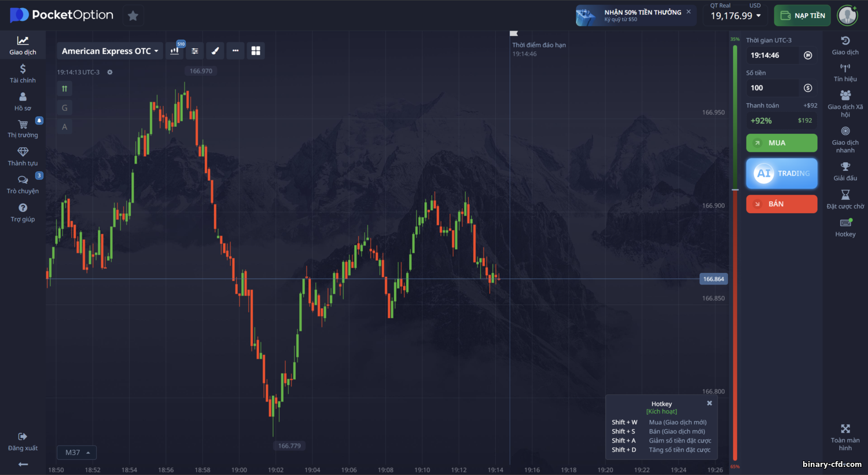This screenshot has height=475, width=868.
Task: Open M37 timeframe selector dropdown
Action: (77, 452)
